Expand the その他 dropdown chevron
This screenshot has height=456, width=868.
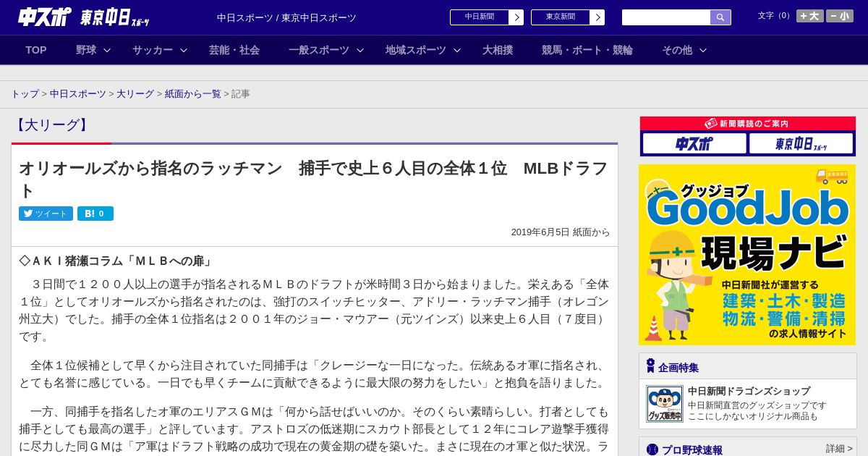pyautogui.click(x=702, y=51)
